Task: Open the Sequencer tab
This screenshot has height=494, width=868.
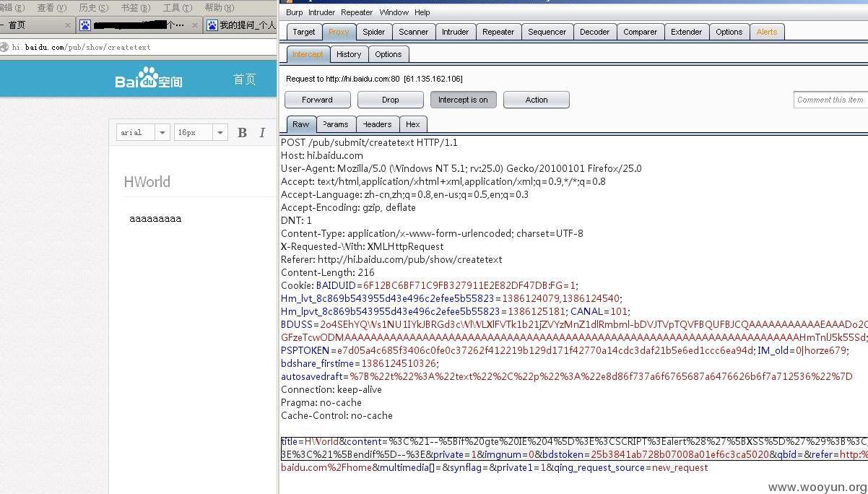Action: click(x=547, y=32)
